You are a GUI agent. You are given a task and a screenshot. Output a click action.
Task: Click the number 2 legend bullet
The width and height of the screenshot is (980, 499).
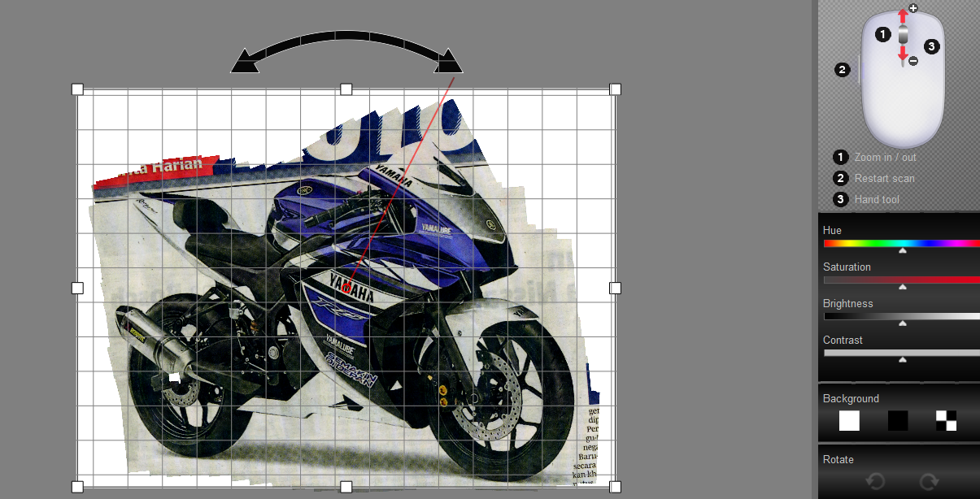[841, 179]
